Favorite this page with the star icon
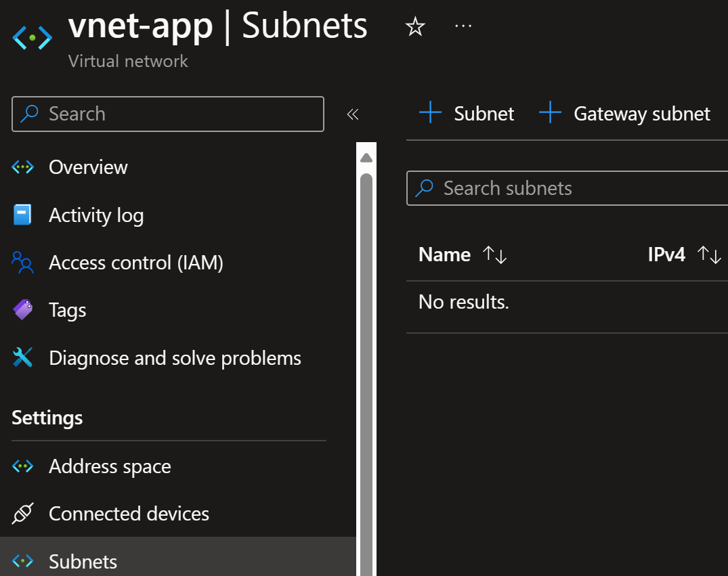This screenshot has height=576, width=728. (414, 27)
